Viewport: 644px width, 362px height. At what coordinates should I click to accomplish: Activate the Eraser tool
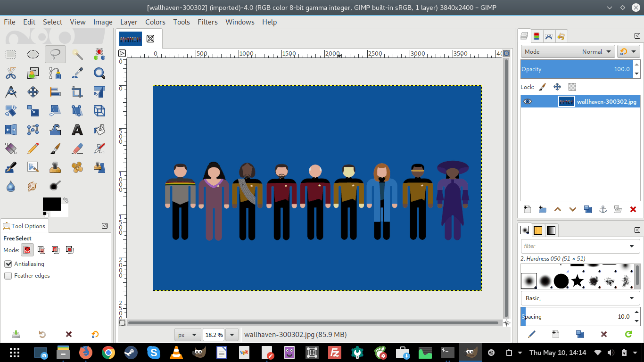(x=77, y=148)
